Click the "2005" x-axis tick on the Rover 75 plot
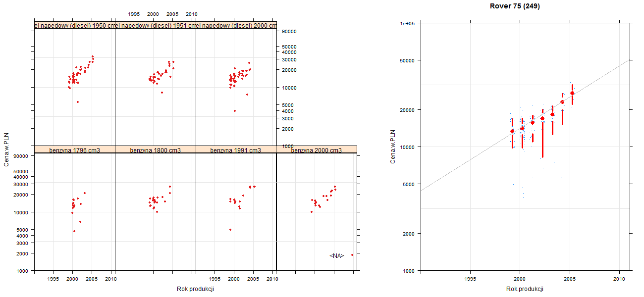 [x=570, y=279]
